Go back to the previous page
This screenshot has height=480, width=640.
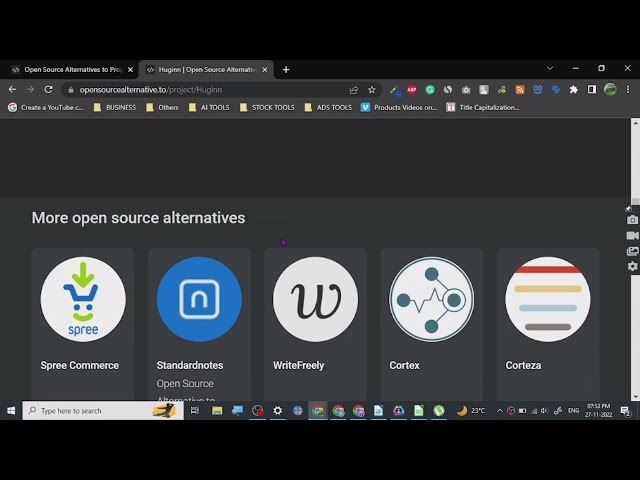point(12,89)
